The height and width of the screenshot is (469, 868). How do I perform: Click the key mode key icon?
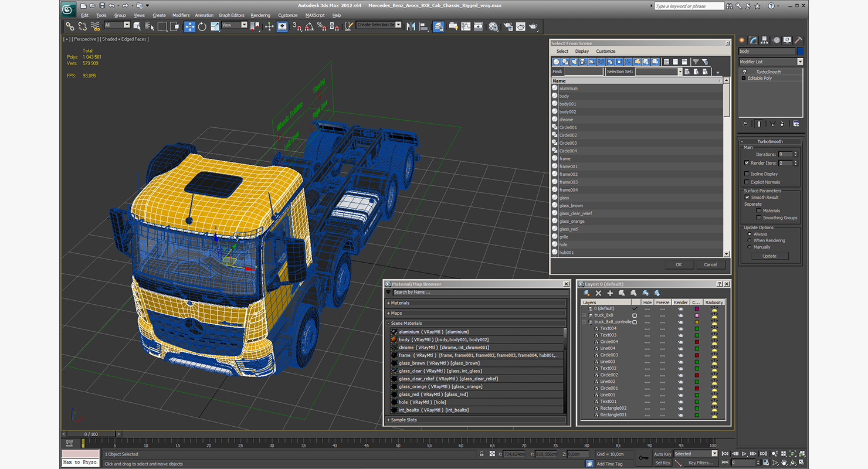click(643, 458)
